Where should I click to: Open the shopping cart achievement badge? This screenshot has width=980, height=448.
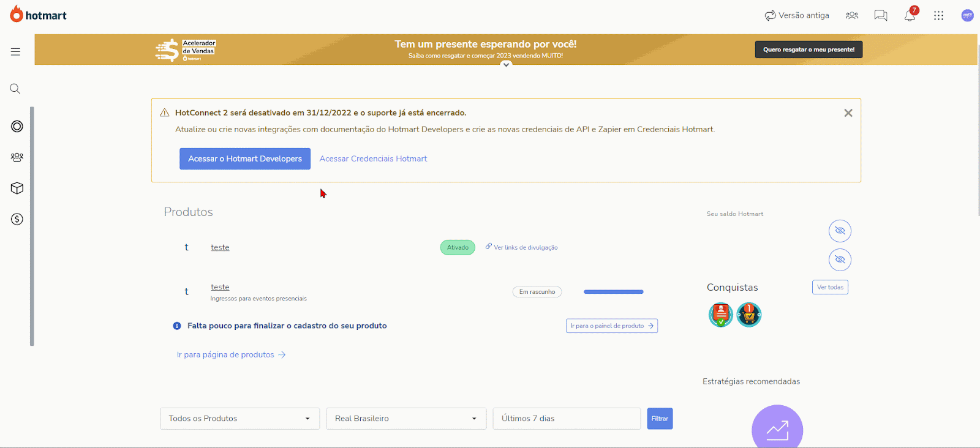(749, 315)
